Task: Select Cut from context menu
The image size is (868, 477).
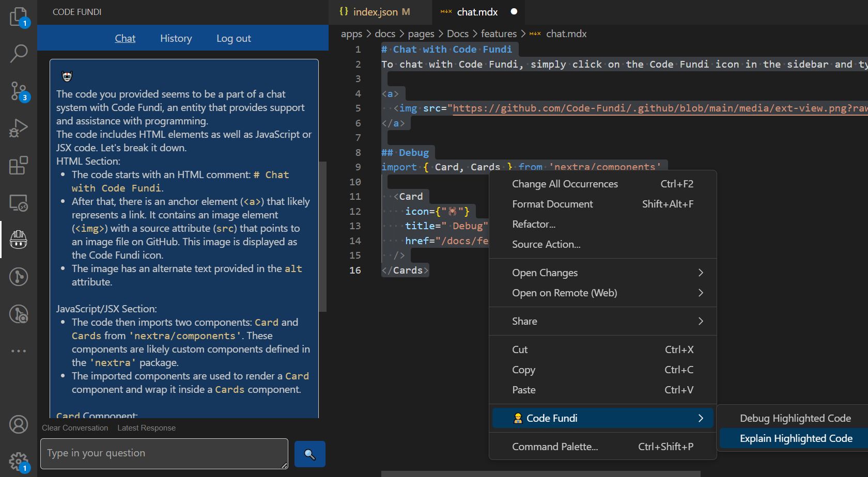Action: (x=602, y=349)
